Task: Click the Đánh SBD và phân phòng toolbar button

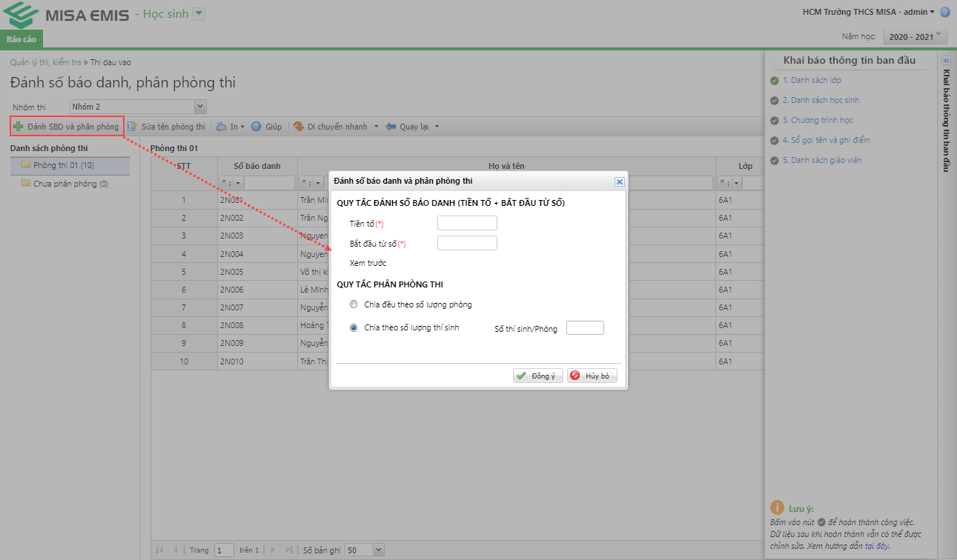Action: coord(66,127)
